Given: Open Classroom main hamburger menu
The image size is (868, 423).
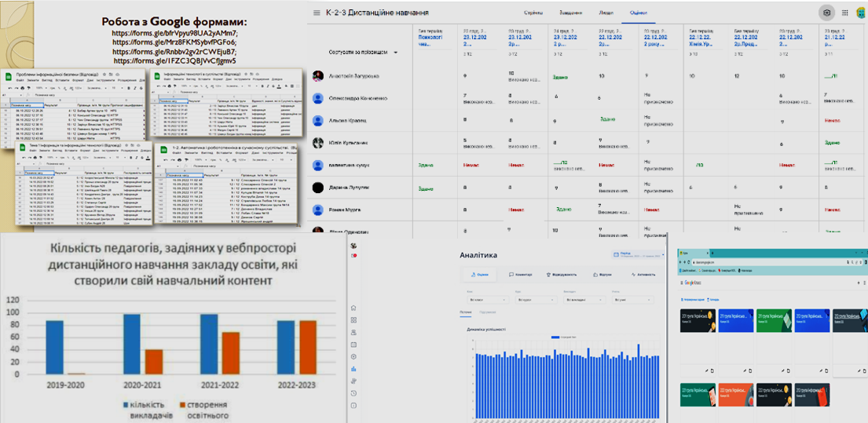Looking at the screenshot, I should [317, 13].
